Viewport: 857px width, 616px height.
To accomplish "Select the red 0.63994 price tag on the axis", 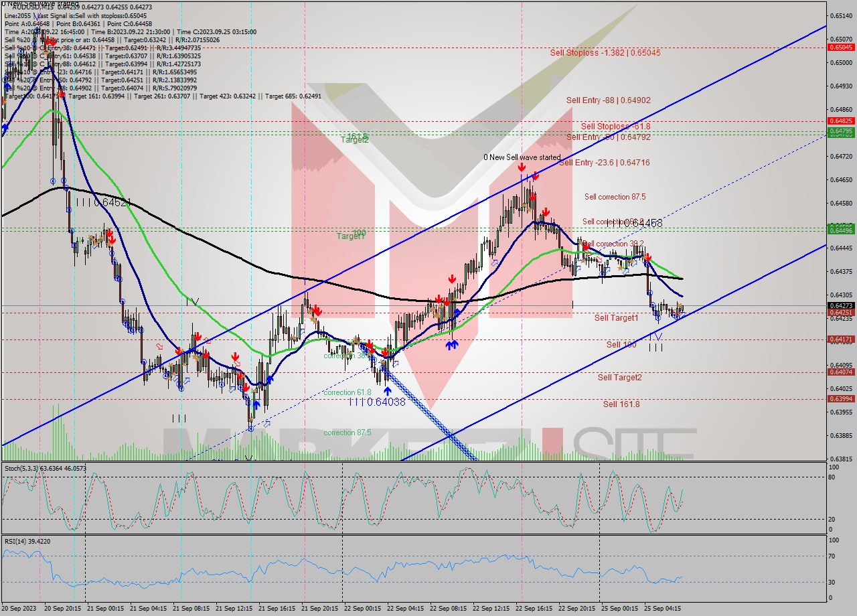I will pos(840,399).
